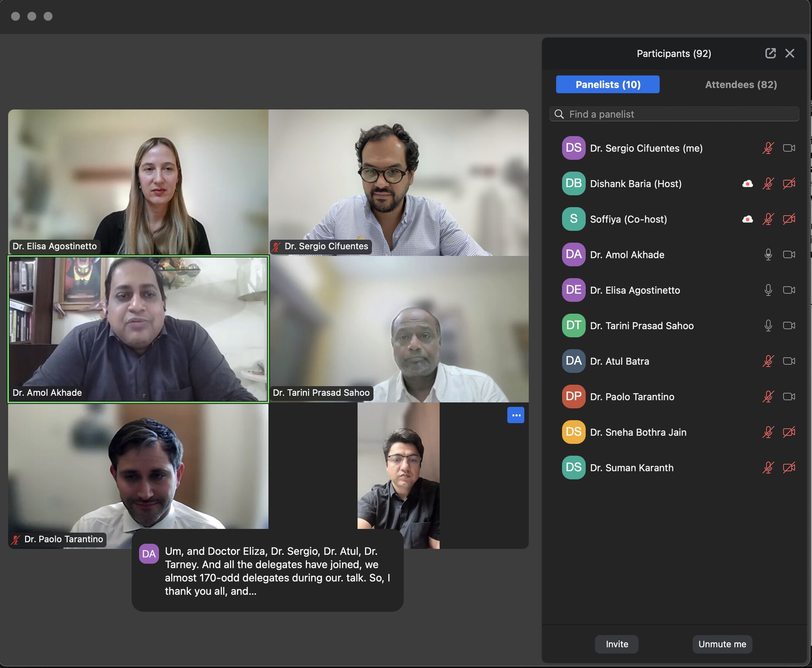This screenshot has height=668, width=812.
Task: Click the camera icon beside Dr. Sergio Cifuentes
Action: tap(789, 148)
